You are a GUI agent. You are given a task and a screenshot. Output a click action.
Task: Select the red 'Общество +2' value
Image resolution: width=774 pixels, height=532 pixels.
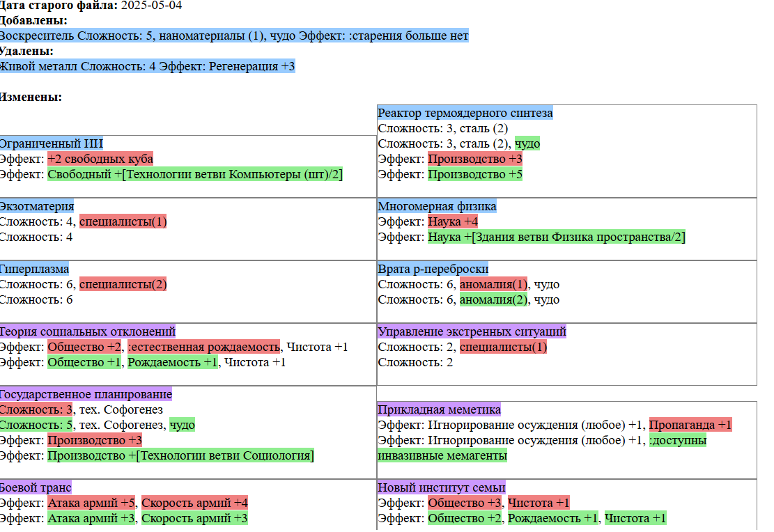(84, 347)
